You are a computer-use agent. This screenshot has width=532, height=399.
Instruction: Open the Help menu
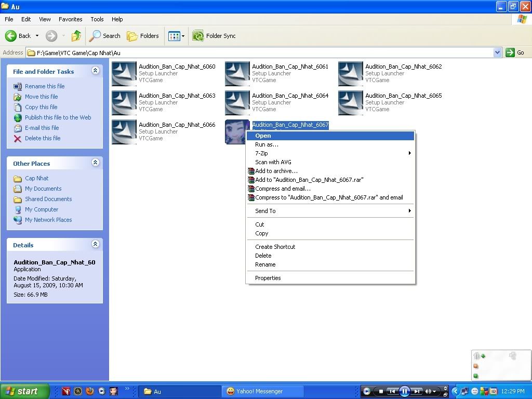click(x=117, y=19)
